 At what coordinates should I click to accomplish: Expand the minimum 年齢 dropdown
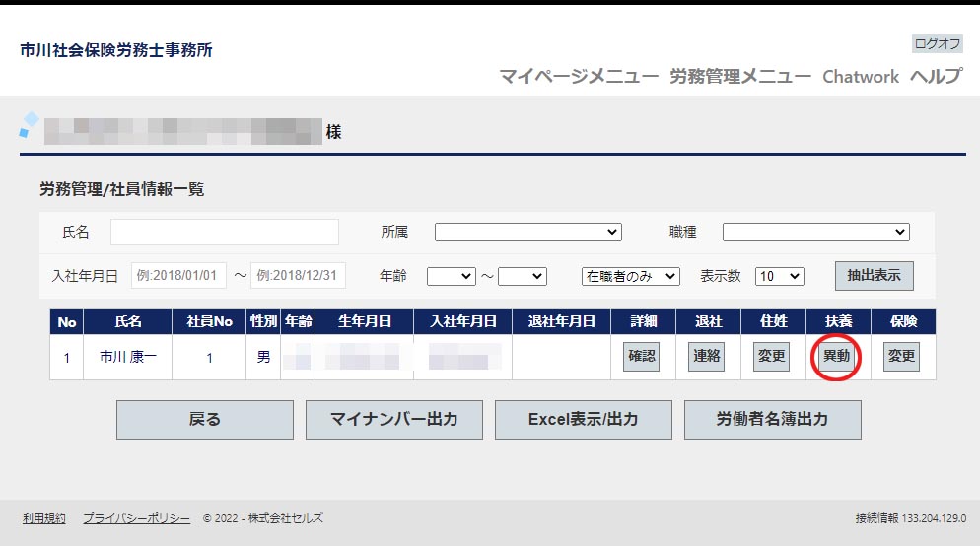(452, 277)
